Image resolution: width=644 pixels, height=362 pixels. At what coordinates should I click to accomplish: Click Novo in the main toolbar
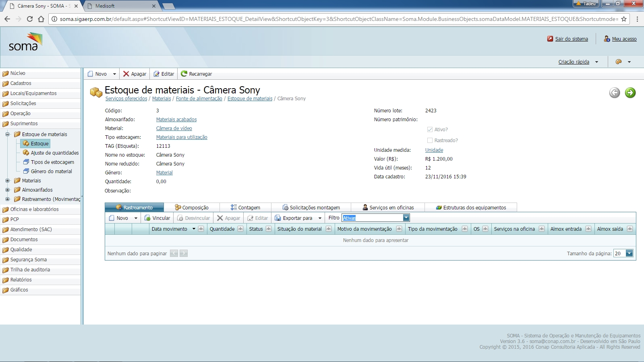pyautogui.click(x=97, y=74)
